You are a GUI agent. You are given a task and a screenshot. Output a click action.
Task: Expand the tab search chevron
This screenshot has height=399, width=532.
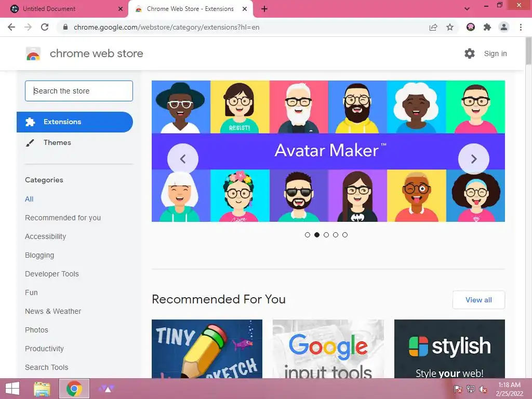(x=467, y=9)
